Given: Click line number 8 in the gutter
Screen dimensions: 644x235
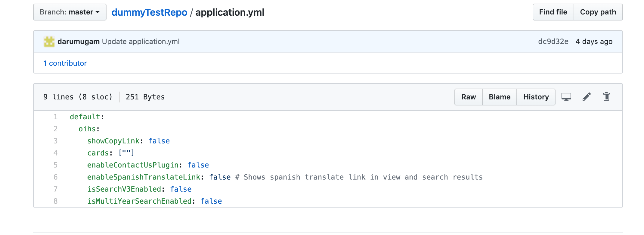Looking at the screenshot, I should point(55,201).
